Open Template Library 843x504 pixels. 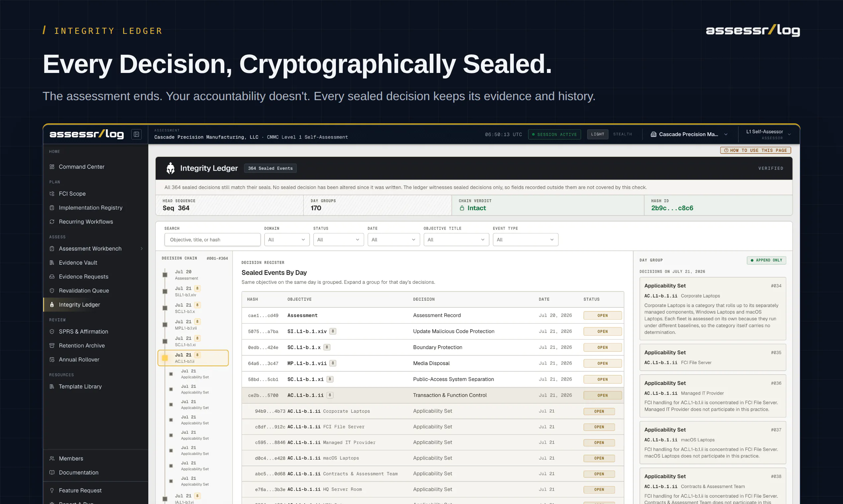click(80, 387)
